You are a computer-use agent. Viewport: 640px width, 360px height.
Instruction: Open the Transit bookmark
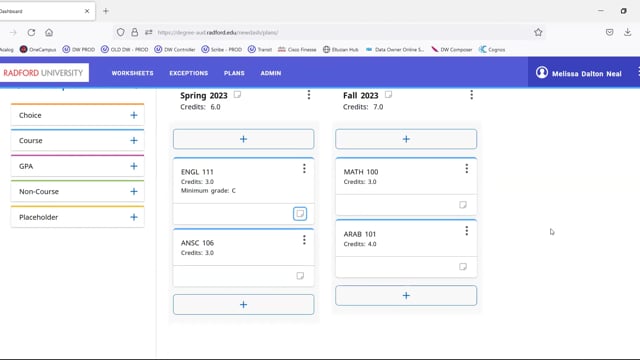[260, 49]
